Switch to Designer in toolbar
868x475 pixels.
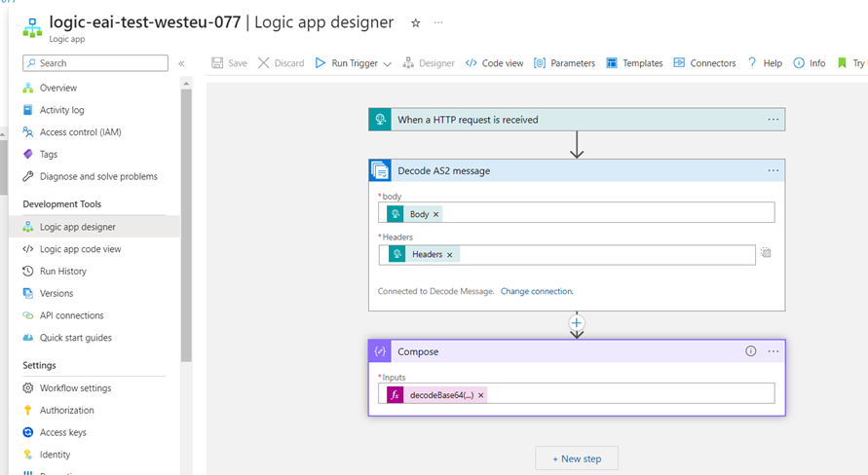(x=429, y=63)
